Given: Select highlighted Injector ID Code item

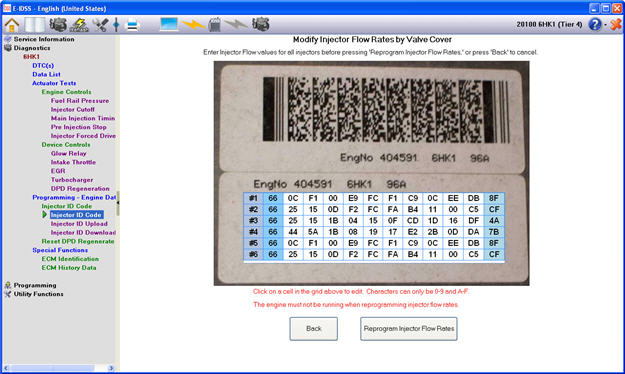Looking at the screenshot, I should pyautogui.click(x=77, y=215).
